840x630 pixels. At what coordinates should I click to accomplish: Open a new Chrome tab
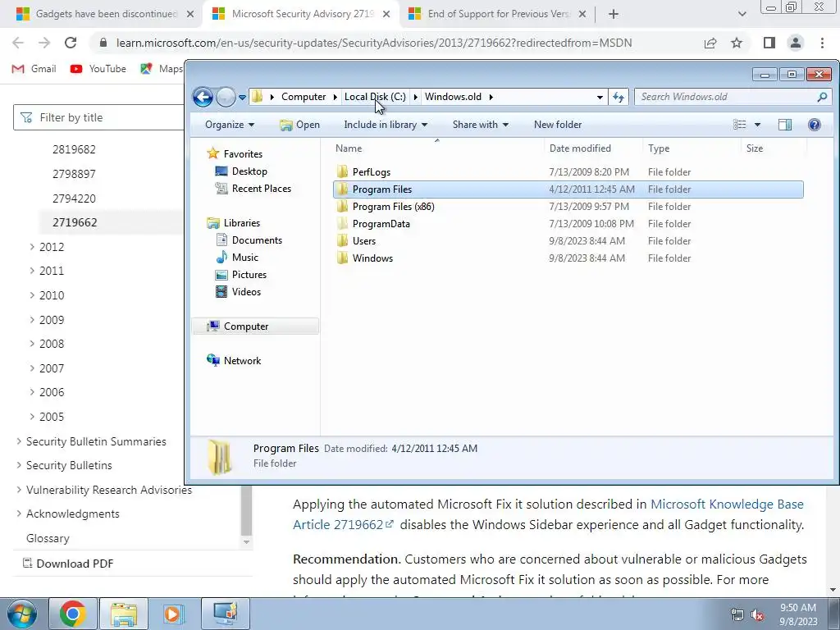(614, 14)
